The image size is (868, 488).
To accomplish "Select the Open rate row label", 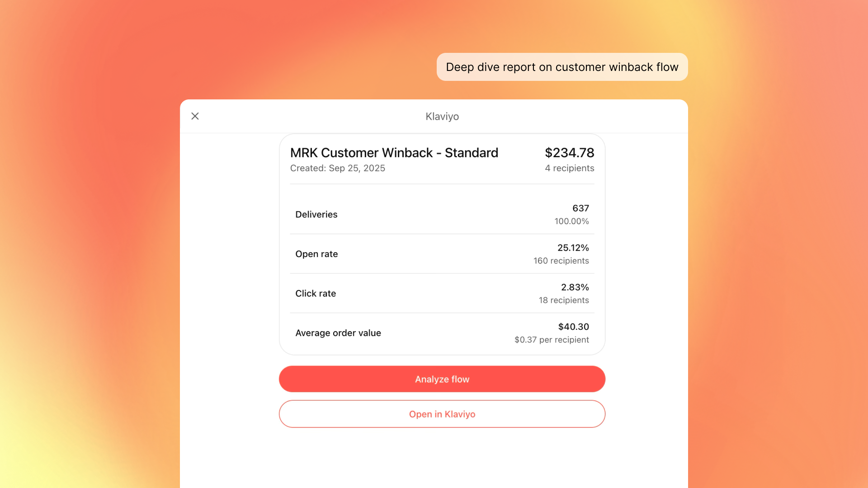I will [316, 254].
